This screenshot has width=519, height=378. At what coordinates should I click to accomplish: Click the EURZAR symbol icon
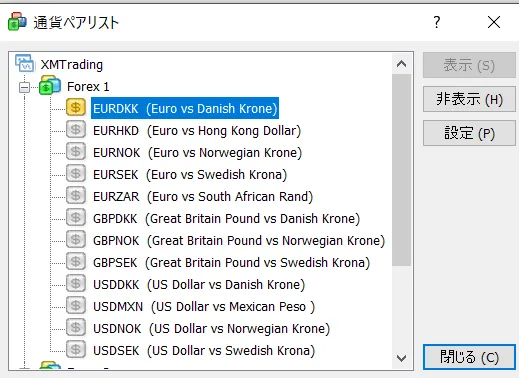pyautogui.click(x=76, y=195)
